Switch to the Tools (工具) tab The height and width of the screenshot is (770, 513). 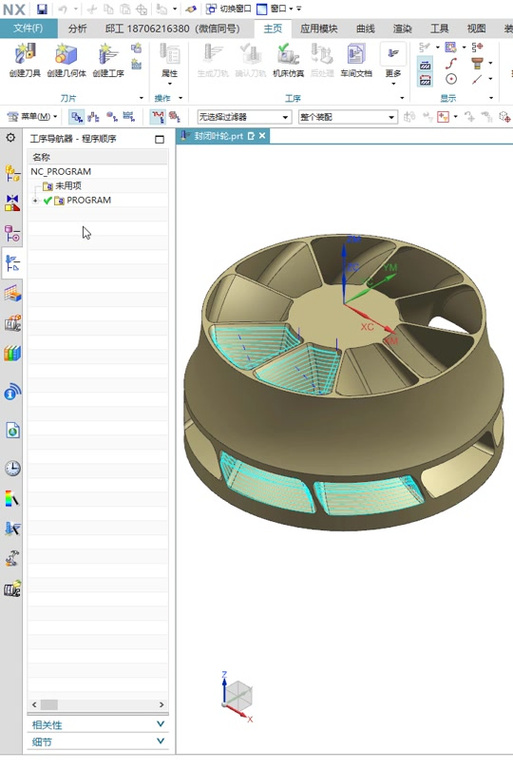[x=439, y=28]
